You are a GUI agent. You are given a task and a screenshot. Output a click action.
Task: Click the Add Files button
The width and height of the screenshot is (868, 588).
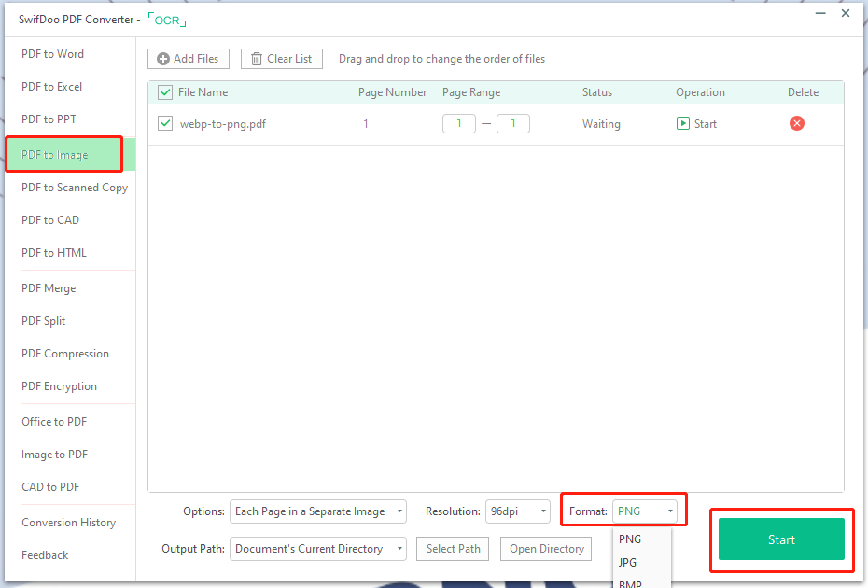point(189,59)
